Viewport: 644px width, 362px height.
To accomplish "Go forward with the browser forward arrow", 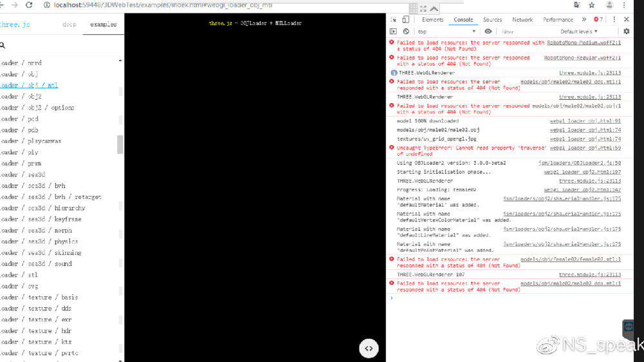I will [15, 5].
